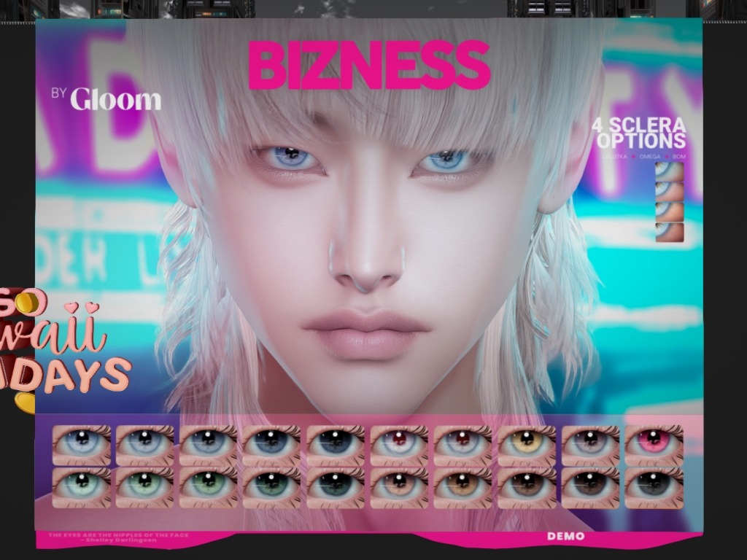Pick the orange-brown eye swatch in bottom row
The image size is (747, 560).
463,487
